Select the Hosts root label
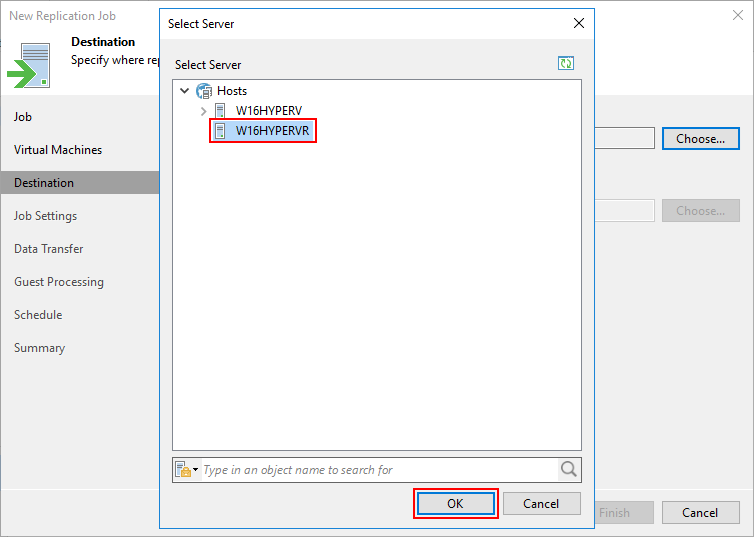The image size is (754, 537). (232, 91)
